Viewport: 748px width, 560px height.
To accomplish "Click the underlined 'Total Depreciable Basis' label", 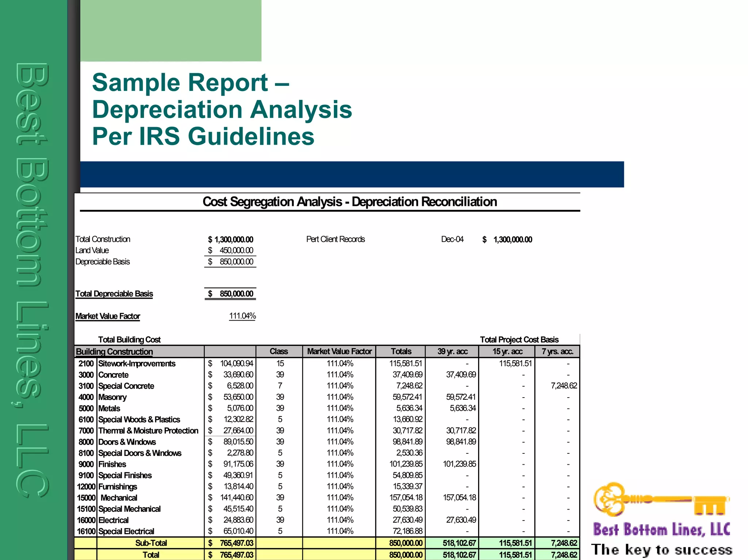I will pyautogui.click(x=114, y=294).
